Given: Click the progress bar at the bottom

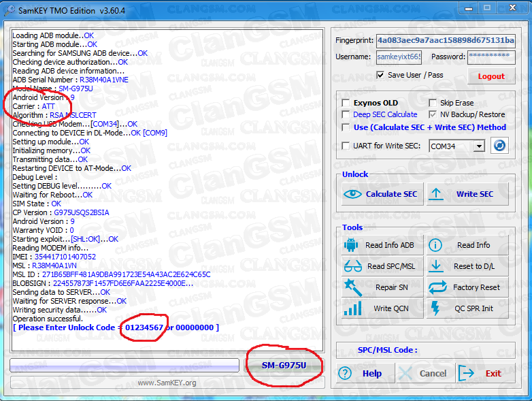Looking at the screenshot, I should click(124, 366).
